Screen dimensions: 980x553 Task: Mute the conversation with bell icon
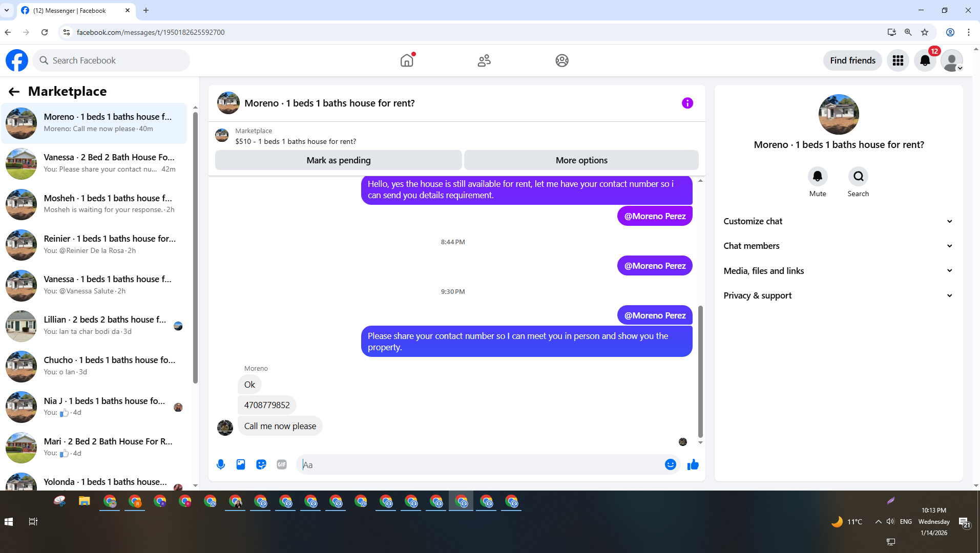pyautogui.click(x=818, y=177)
